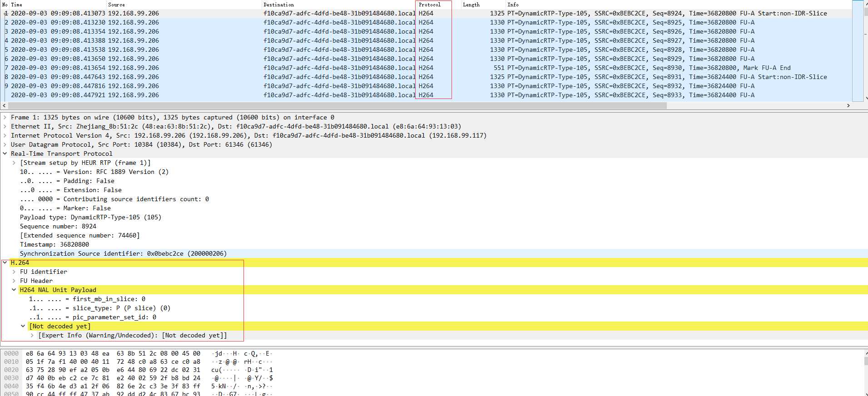Viewport: 868px width, 396px height.
Task: Click hex offset row 0040 bytes
Action: tap(113, 386)
